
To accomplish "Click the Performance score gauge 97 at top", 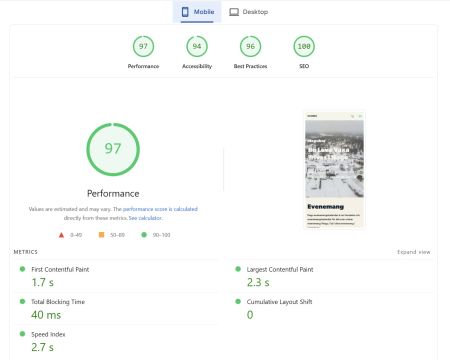I will [x=143, y=46].
